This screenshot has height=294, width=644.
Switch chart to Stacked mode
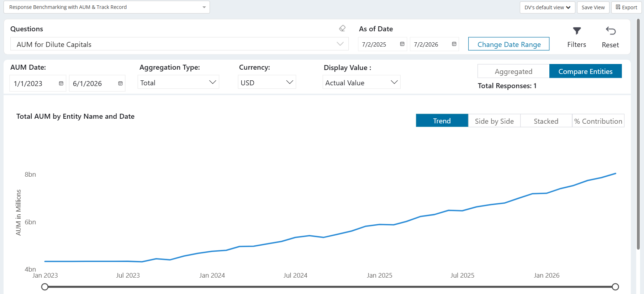pos(546,121)
